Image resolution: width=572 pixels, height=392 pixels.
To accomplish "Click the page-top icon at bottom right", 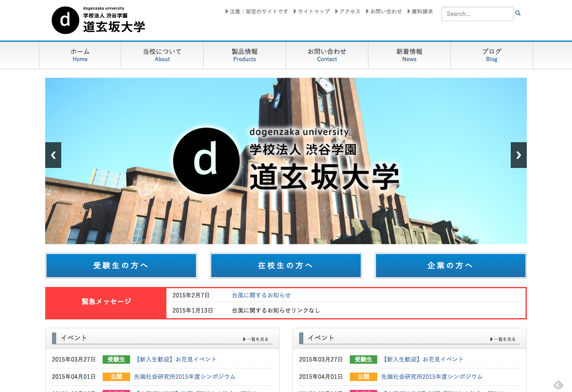I will (x=558, y=385).
